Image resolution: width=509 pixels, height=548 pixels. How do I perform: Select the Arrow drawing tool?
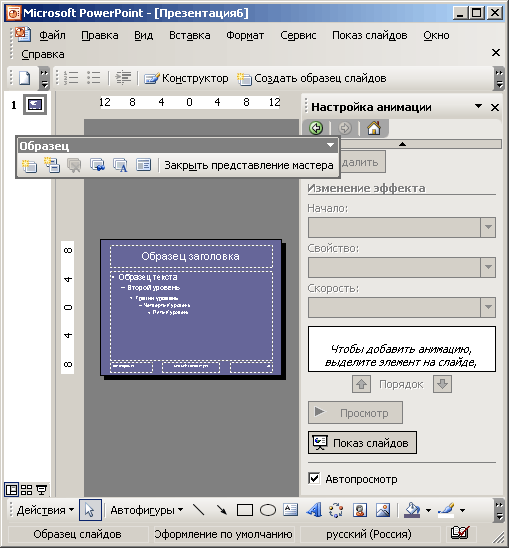[222, 510]
